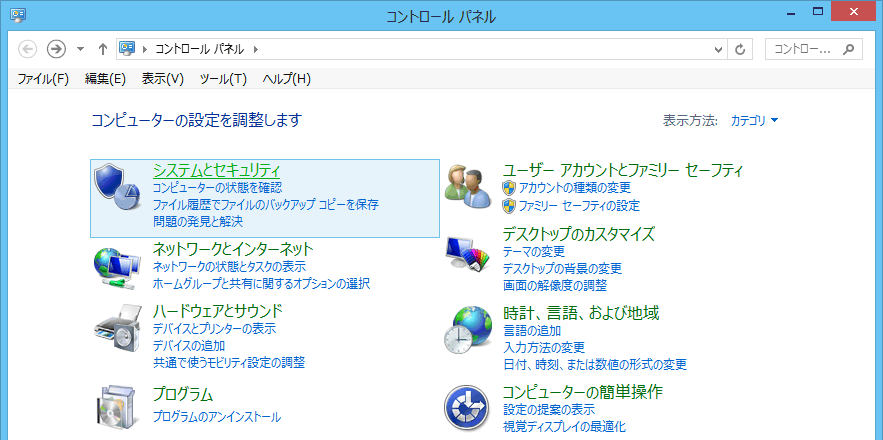The width and height of the screenshot is (883, 440).
Task: Click 画面の解像度の調整 link
Action: tap(555, 286)
